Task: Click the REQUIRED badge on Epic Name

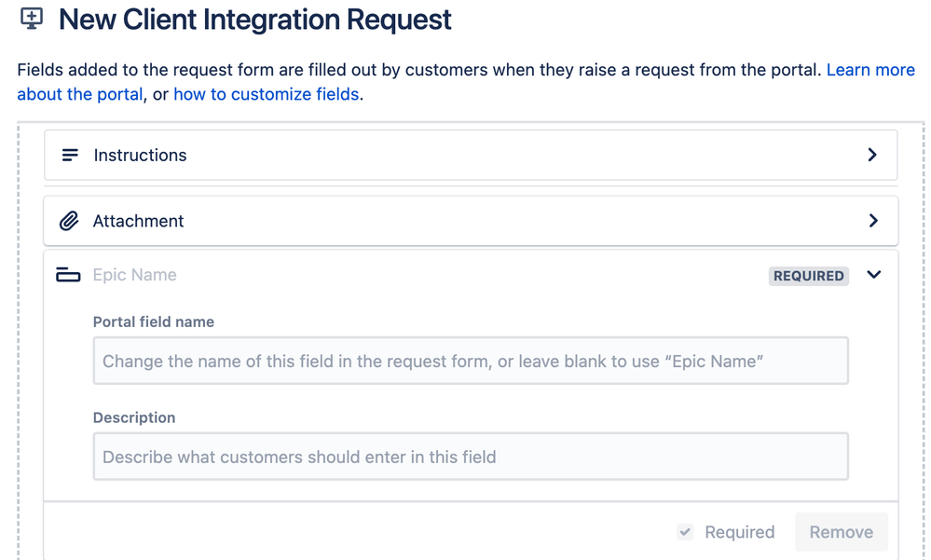Action: [x=808, y=276]
